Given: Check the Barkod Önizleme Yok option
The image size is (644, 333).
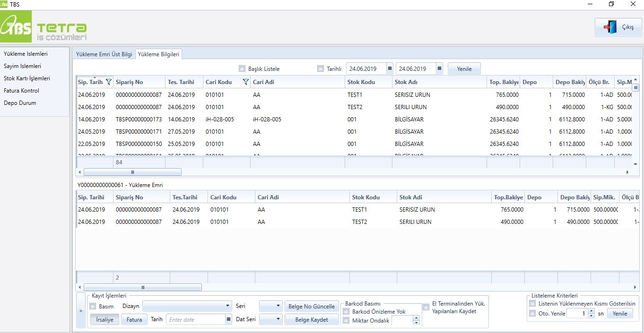Looking at the screenshot, I should (346, 312).
